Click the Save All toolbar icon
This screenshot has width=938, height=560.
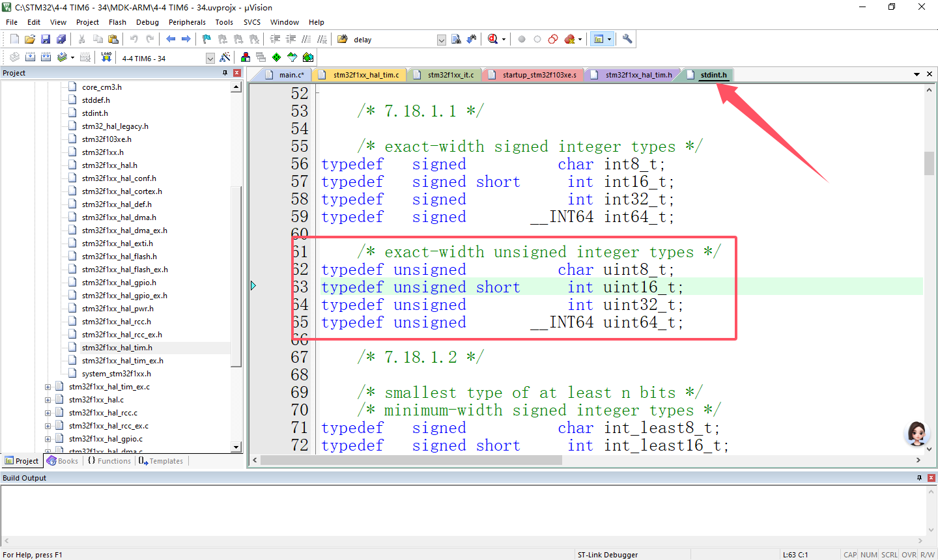tap(61, 39)
